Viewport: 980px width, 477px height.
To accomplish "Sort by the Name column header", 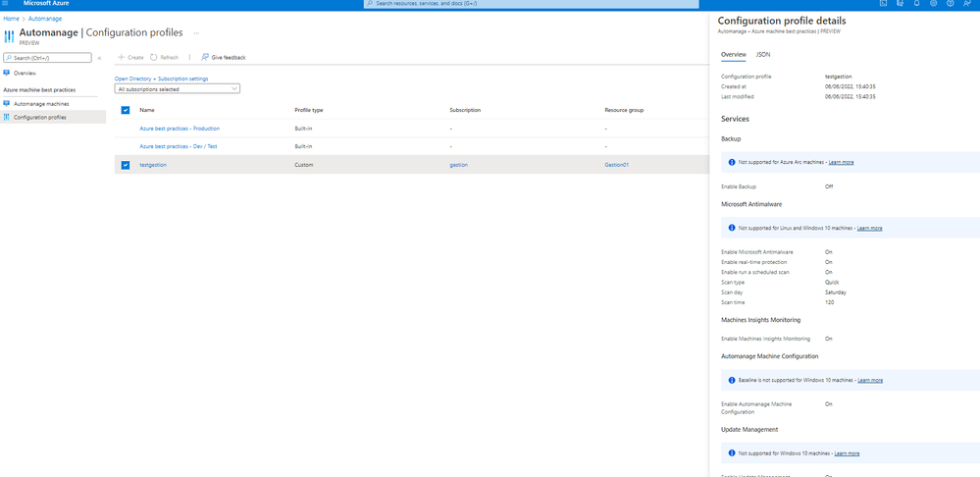I will 147,110.
